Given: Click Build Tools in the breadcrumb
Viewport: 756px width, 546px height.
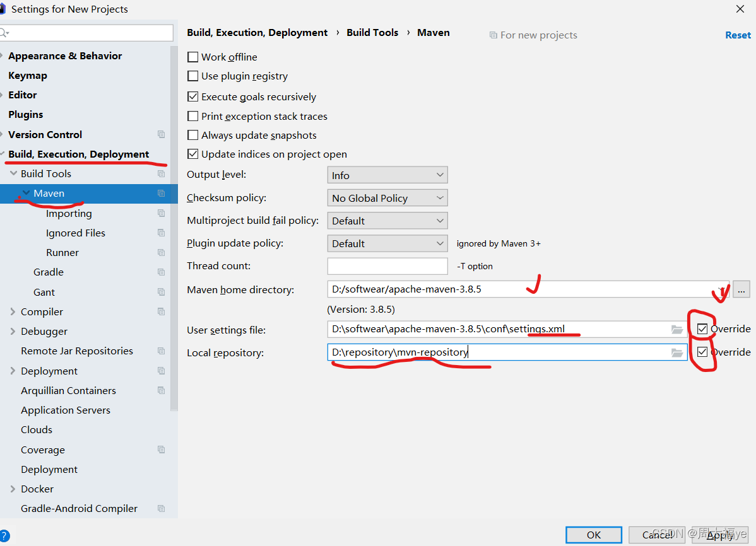Looking at the screenshot, I should [372, 33].
